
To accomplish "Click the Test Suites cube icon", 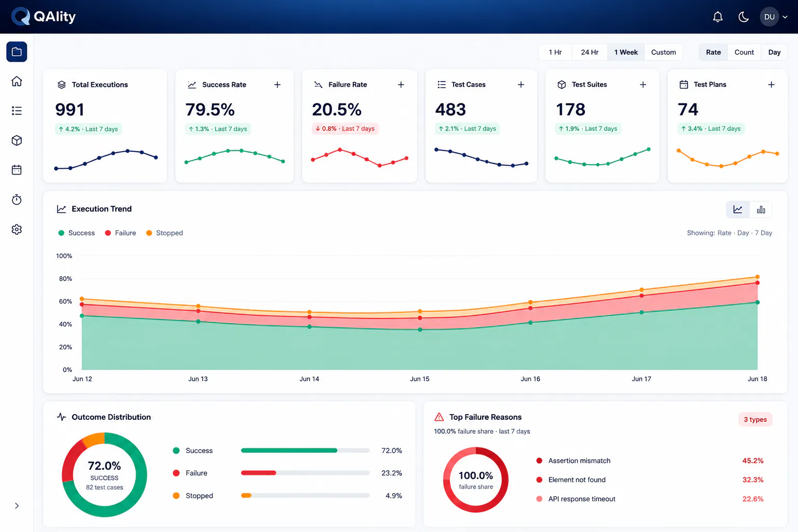I will pos(562,85).
